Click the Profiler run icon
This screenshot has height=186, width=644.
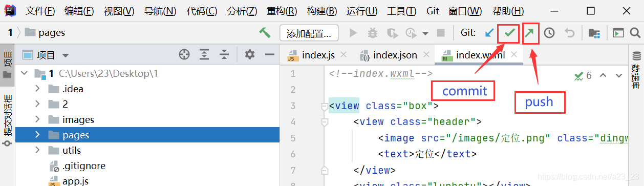(411, 33)
